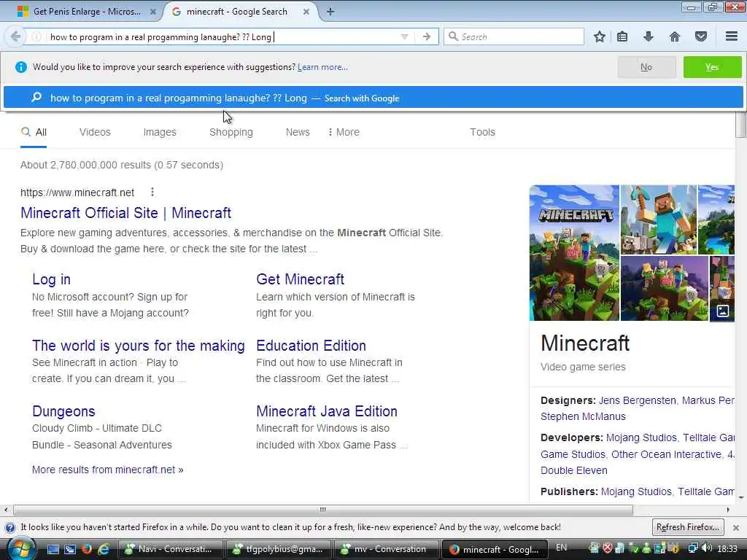Switch to News search results

tap(298, 133)
